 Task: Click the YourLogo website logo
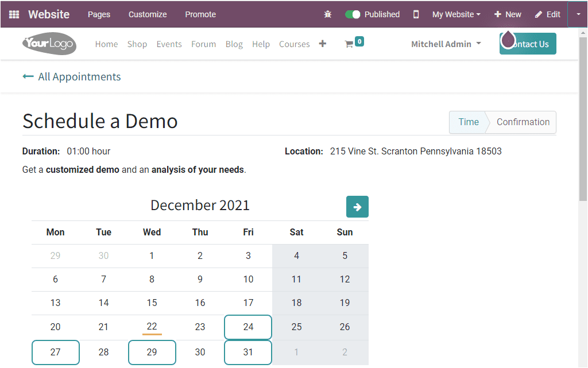pyautogui.click(x=49, y=44)
